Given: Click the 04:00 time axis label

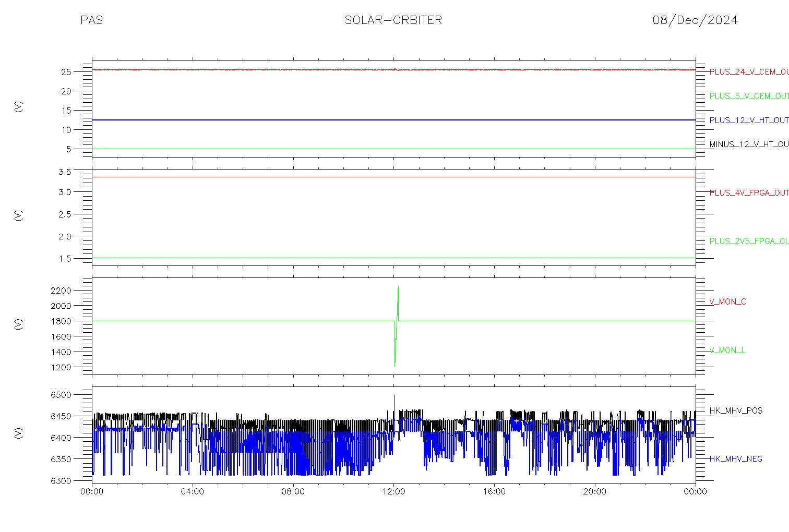Looking at the screenshot, I should [193, 491].
